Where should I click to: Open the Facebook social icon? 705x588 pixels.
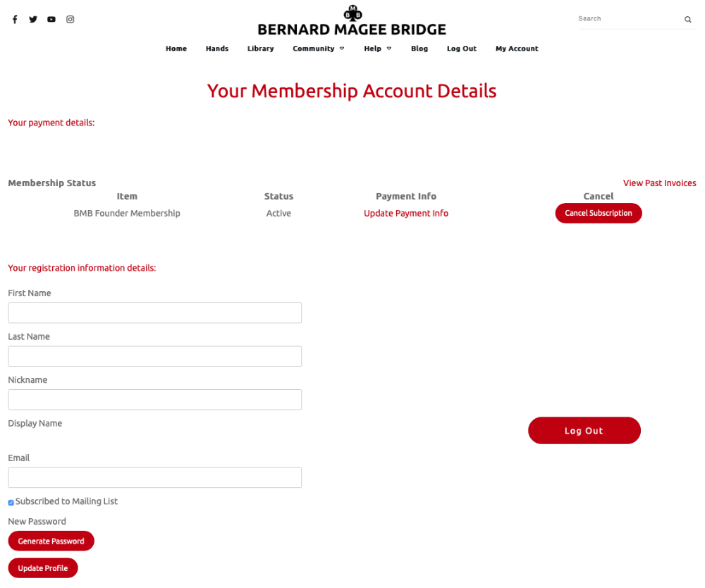pos(15,20)
